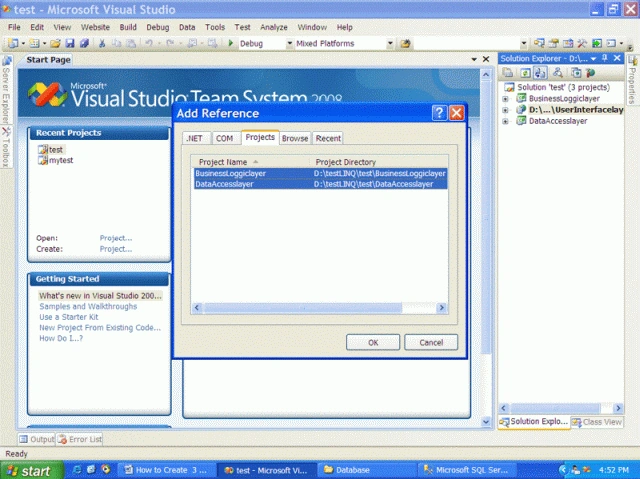This screenshot has height=479, width=640.
Task: Click Start Page vertical scroll down arrow
Action: coord(486,421)
